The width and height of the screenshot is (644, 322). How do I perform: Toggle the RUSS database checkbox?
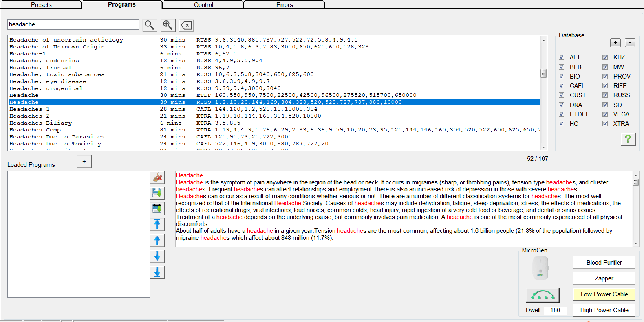point(605,95)
